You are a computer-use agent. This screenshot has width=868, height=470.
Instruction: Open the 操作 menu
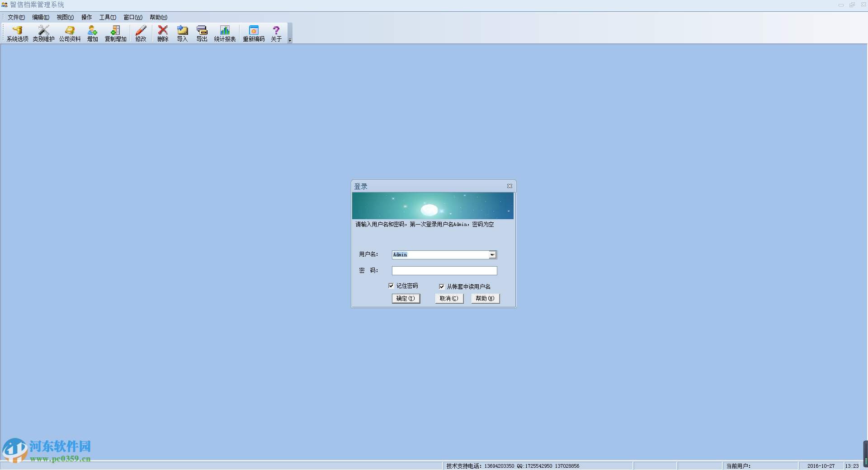[x=86, y=17]
